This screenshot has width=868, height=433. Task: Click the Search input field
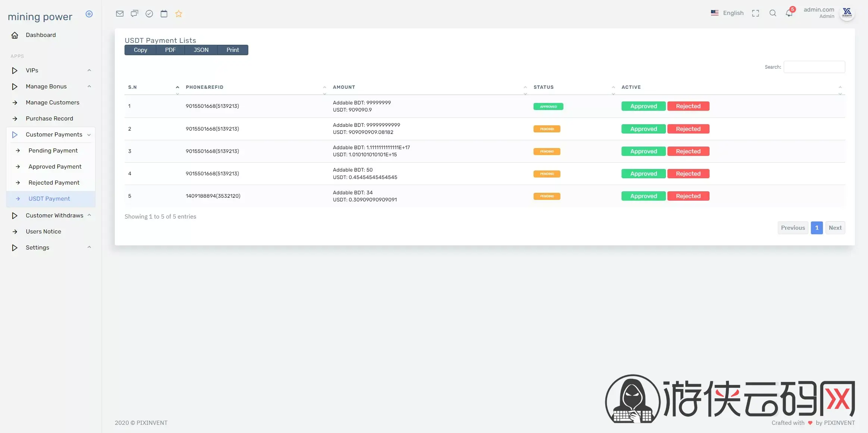814,67
